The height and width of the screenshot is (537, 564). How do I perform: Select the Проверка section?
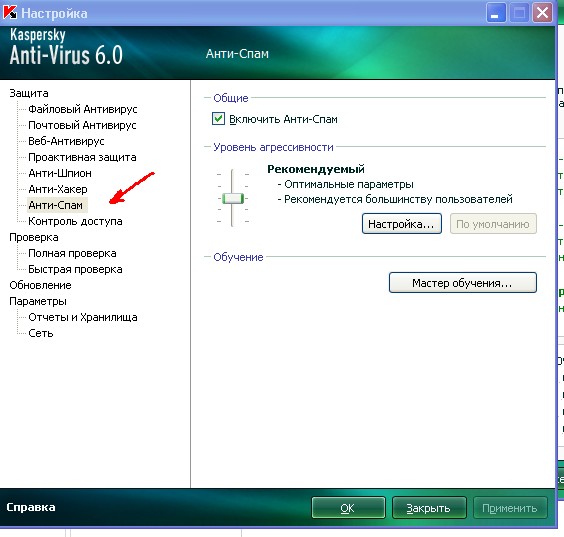pos(34,237)
